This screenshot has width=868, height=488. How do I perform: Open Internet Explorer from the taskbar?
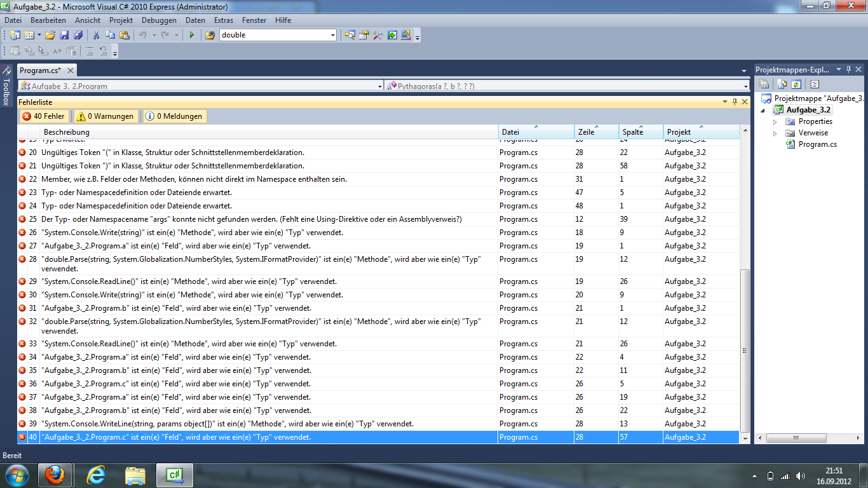[x=96, y=475]
